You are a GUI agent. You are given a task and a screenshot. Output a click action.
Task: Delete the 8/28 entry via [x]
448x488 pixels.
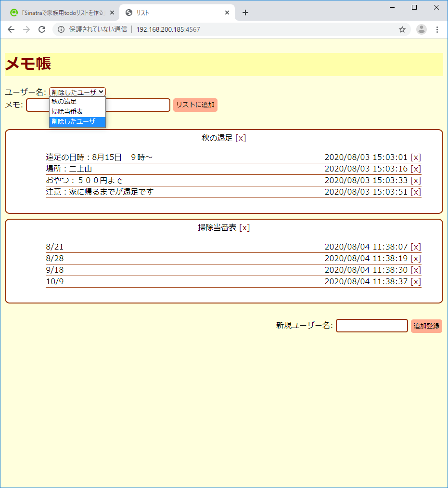coord(416,258)
